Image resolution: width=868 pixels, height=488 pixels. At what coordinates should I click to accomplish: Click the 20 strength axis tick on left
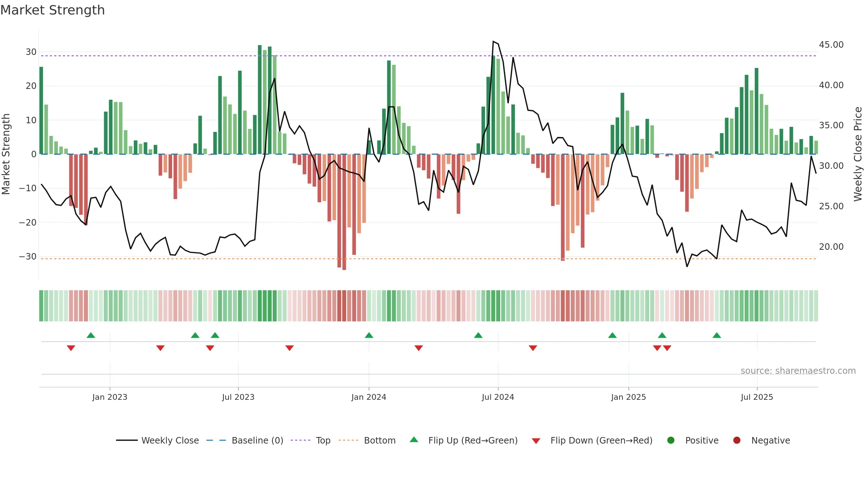pyautogui.click(x=31, y=86)
